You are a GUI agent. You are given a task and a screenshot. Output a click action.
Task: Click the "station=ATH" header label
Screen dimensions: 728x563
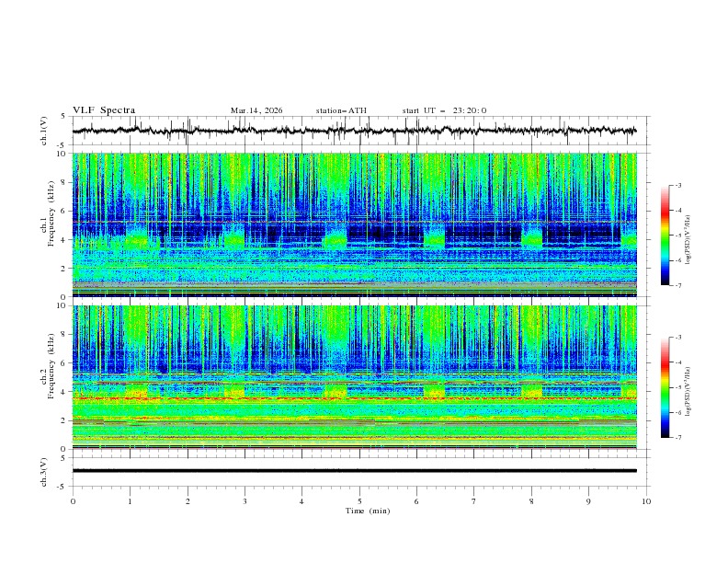pyautogui.click(x=341, y=110)
